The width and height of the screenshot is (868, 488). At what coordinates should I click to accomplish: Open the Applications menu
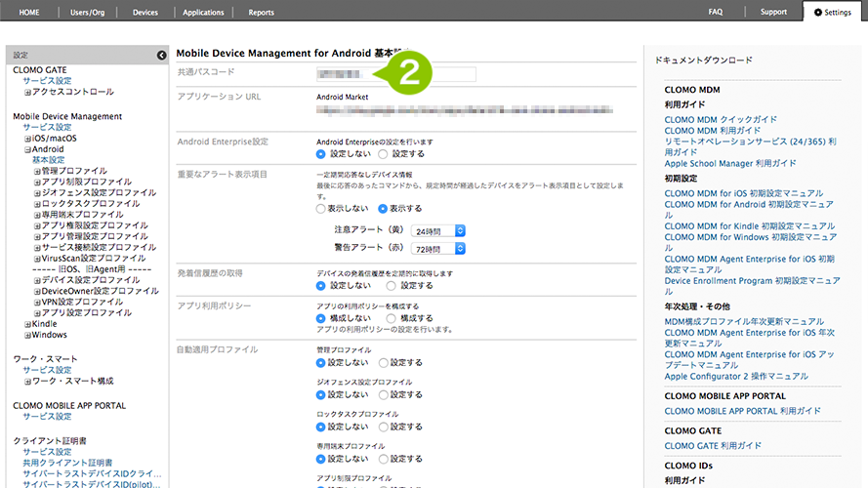203,12
